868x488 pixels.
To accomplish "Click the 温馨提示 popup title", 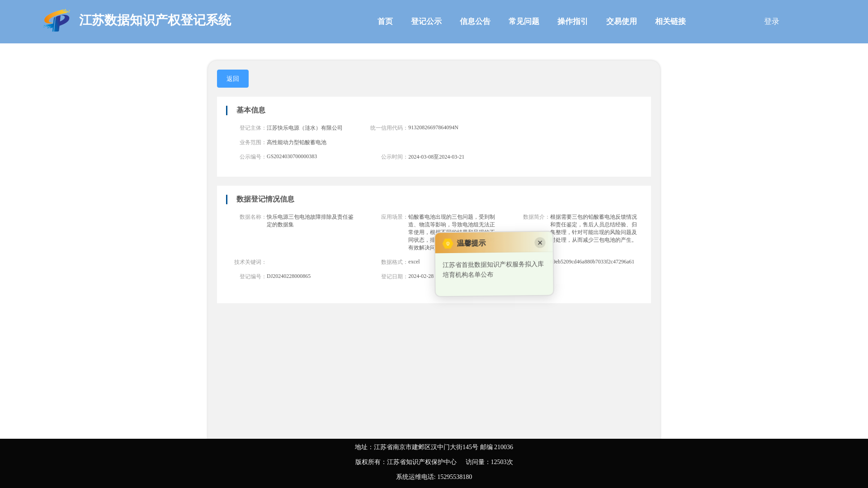I will 471,244.
